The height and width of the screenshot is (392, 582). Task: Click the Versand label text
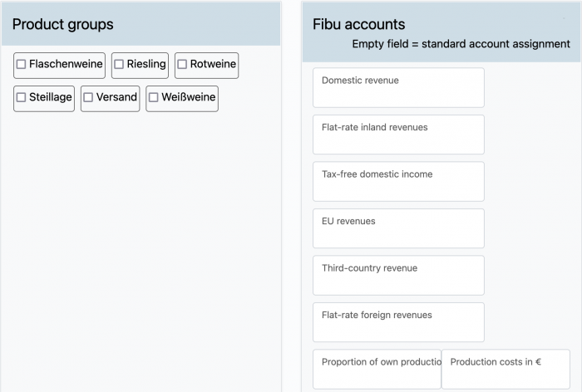[x=116, y=98]
